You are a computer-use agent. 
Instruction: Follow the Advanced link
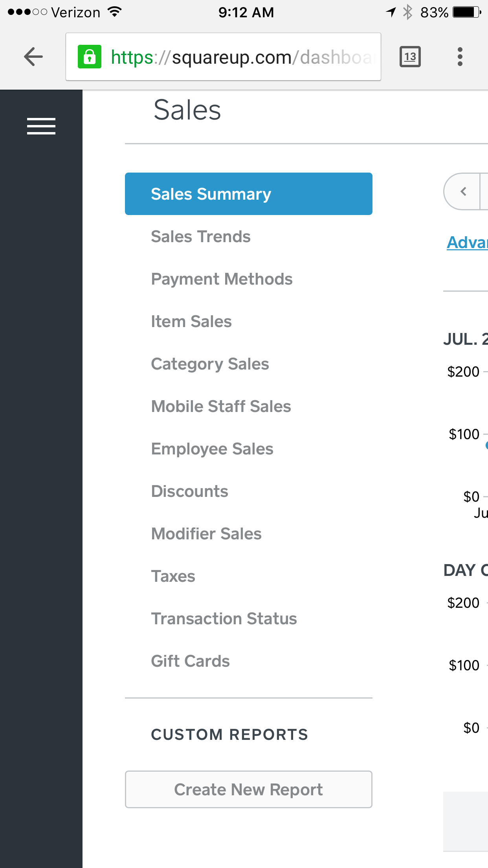[467, 242]
